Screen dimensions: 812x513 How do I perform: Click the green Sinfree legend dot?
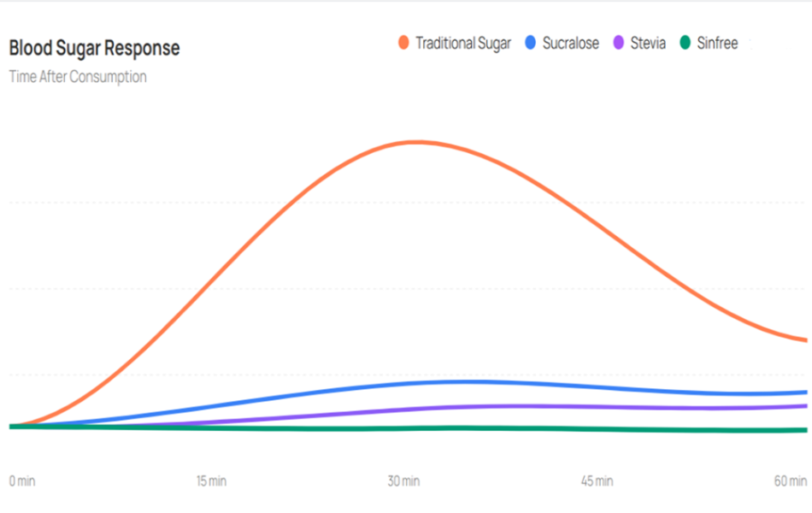[x=685, y=43]
